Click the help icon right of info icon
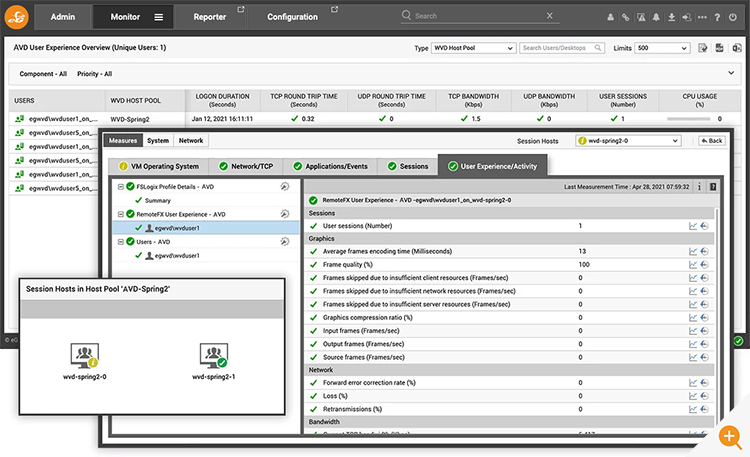Image resolution: width=750 pixels, height=457 pixels. coord(713,187)
